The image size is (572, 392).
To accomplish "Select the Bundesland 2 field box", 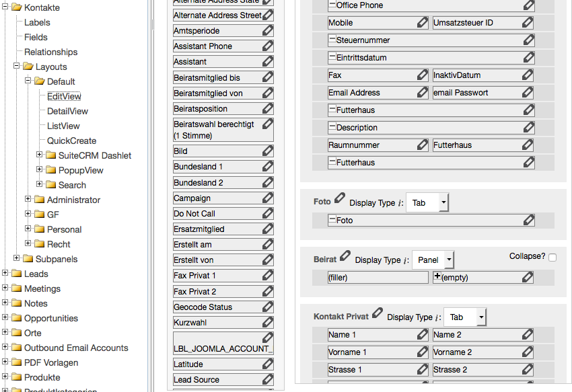I will 223,182.
